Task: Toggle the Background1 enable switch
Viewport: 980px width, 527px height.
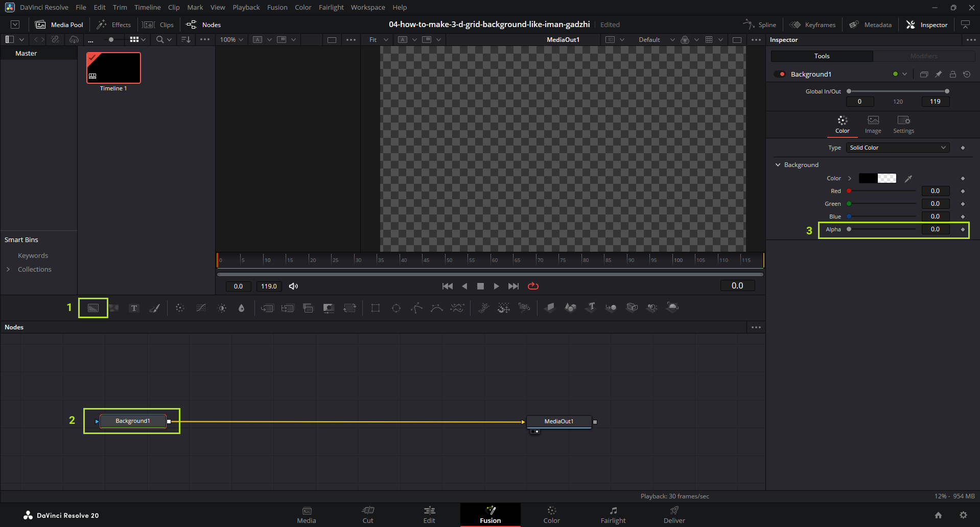Action: [x=780, y=74]
